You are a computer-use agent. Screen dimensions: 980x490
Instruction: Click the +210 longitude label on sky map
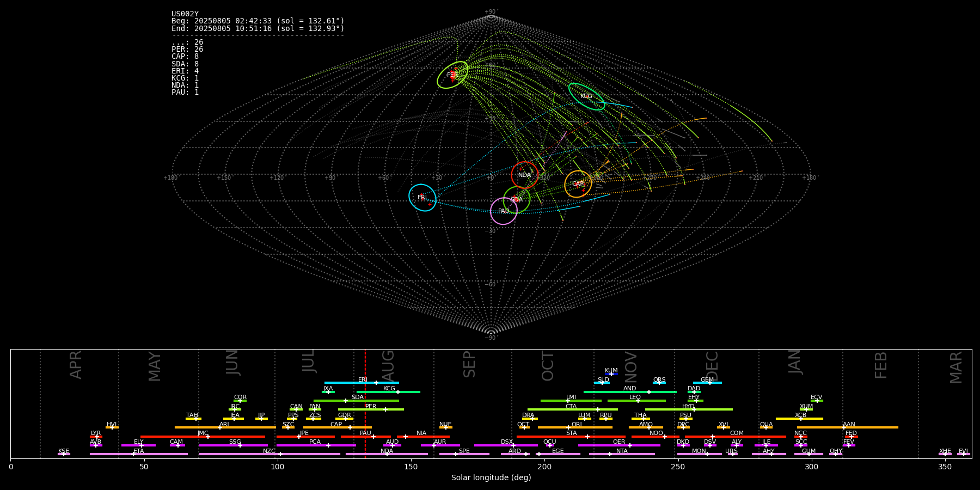pyautogui.click(x=756, y=178)
